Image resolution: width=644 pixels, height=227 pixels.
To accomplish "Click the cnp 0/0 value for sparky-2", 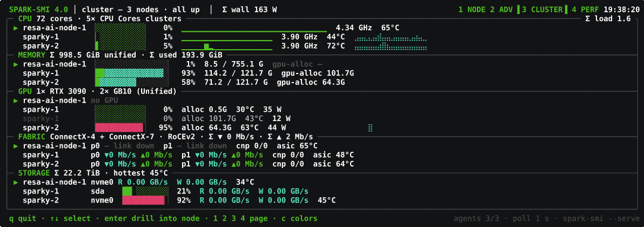I will pyautogui.click(x=288, y=164).
